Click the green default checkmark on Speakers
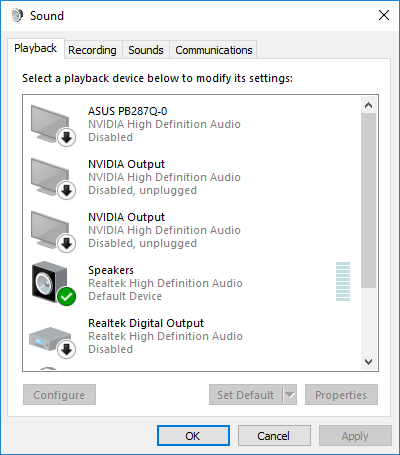This screenshot has width=400, height=455. (66, 296)
